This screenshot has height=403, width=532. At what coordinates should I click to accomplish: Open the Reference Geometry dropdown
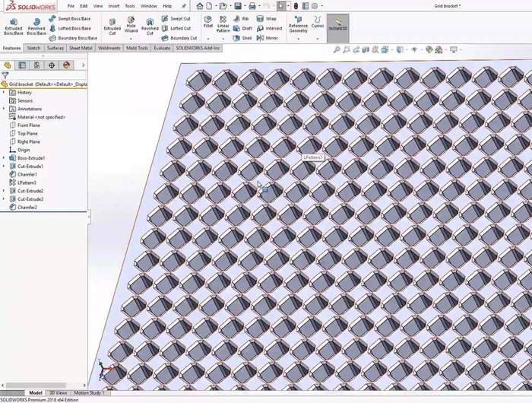click(298, 27)
